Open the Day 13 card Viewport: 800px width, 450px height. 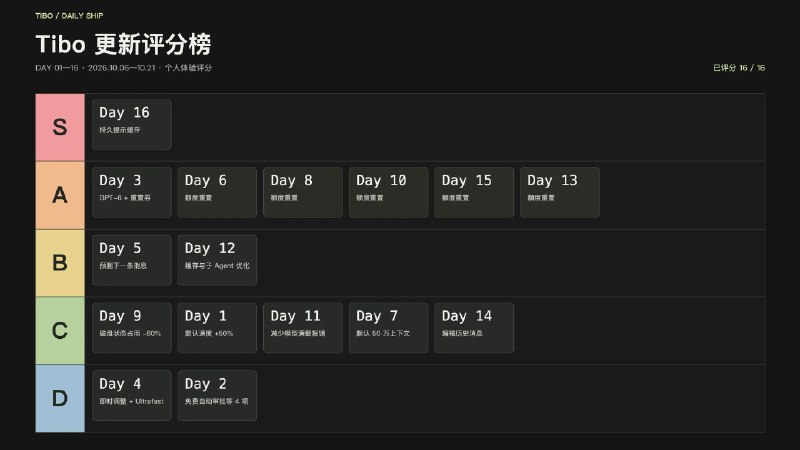pyautogui.click(x=560, y=192)
